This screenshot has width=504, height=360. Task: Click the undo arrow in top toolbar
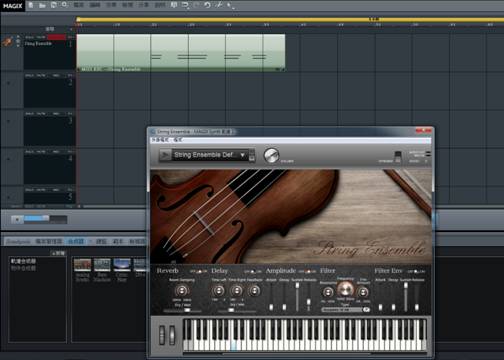(x=207, y=5)
